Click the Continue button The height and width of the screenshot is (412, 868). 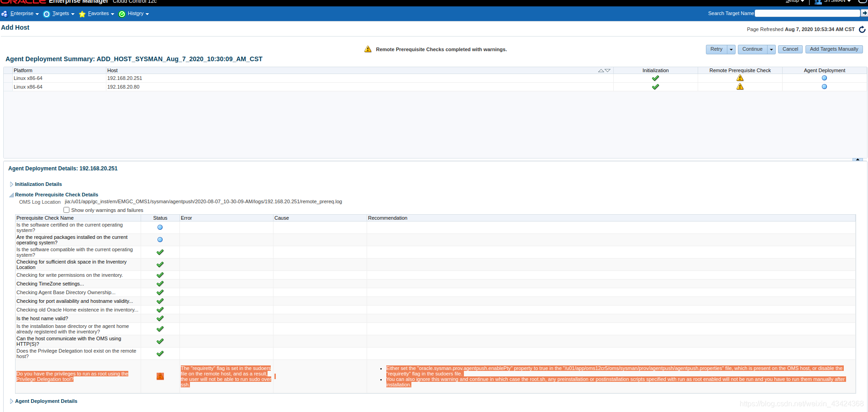point(752,49)
